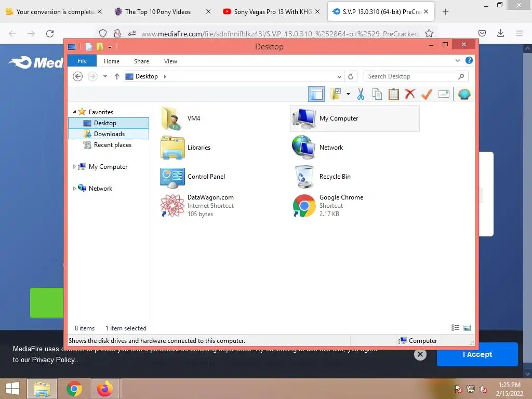Image resolution: width=532 pixels, height=399 pixels.
Task: Click the clipboard Paste icon
Action: 394,94
